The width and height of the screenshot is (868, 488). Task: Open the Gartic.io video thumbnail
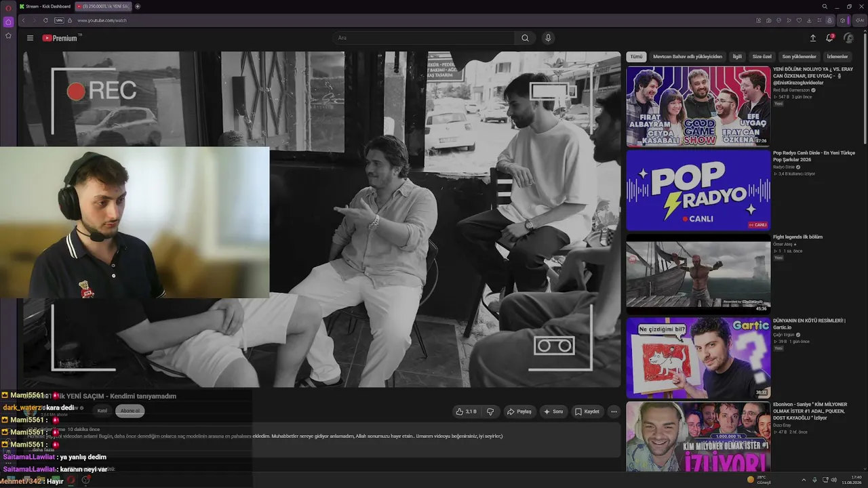(x=698, y=359)
